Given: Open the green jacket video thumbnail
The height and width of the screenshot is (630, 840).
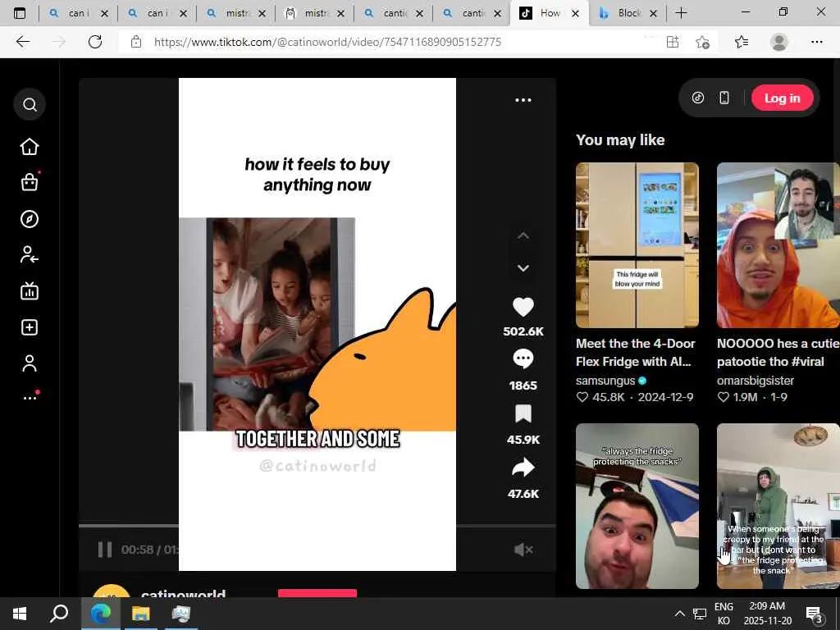Looking at the screenshot, I should [x=778, y=505].
